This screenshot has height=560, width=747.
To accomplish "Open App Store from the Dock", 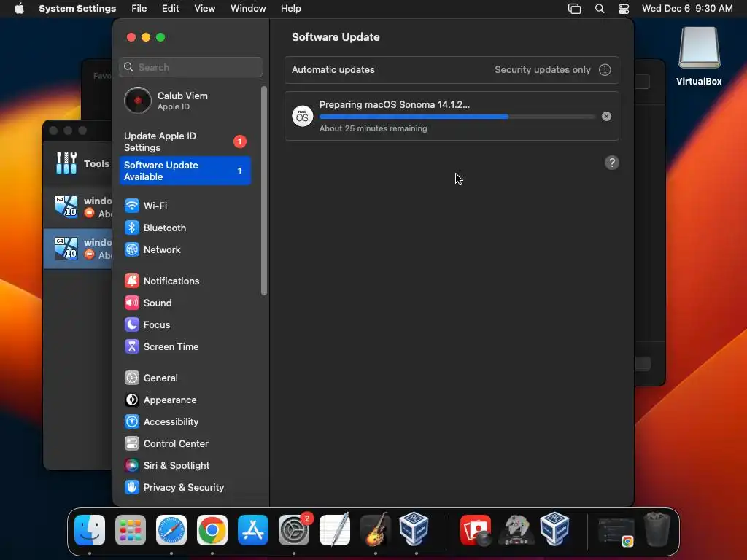I will [x=253, y=530].
